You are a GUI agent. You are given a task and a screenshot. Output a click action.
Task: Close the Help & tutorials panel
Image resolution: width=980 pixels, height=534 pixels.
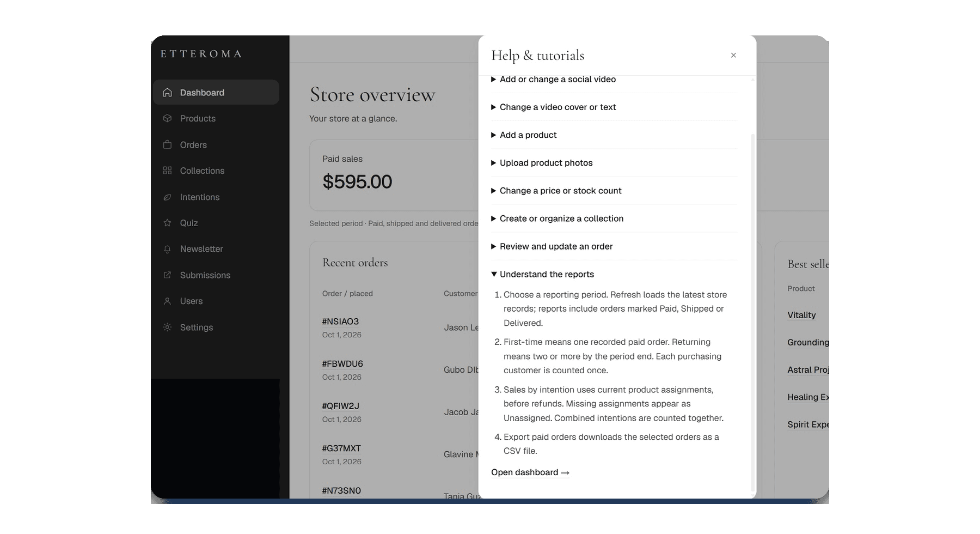coord(733,55)
